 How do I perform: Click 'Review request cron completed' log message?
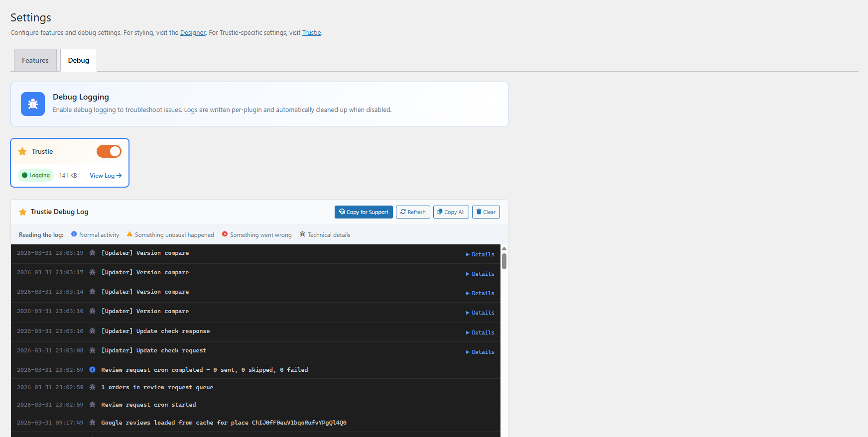tap(205, 370)
